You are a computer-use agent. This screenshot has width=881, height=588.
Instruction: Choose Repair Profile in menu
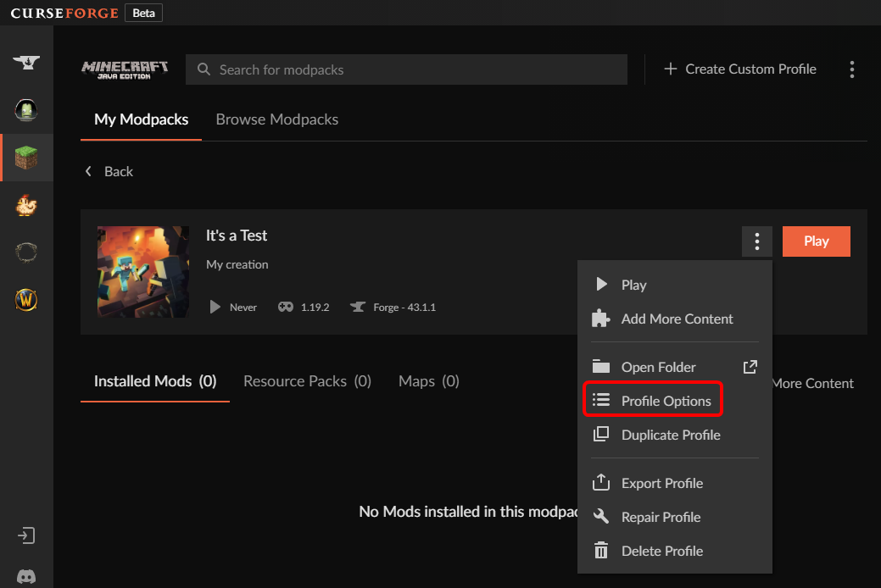tap(675, 517)
